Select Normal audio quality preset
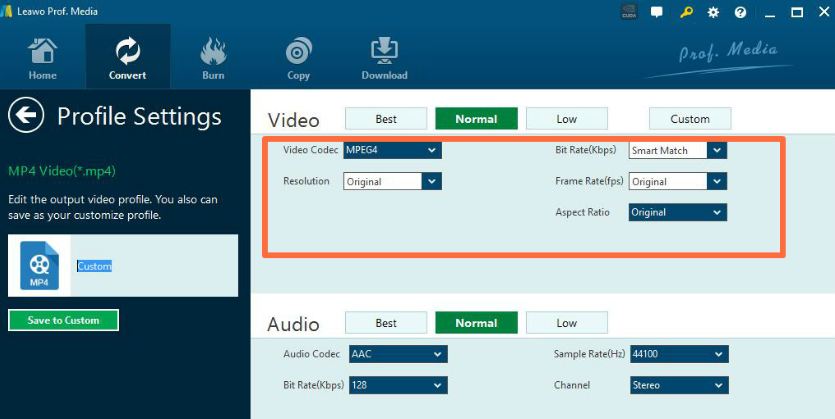 pyautogui.click(x=476, y=323)
